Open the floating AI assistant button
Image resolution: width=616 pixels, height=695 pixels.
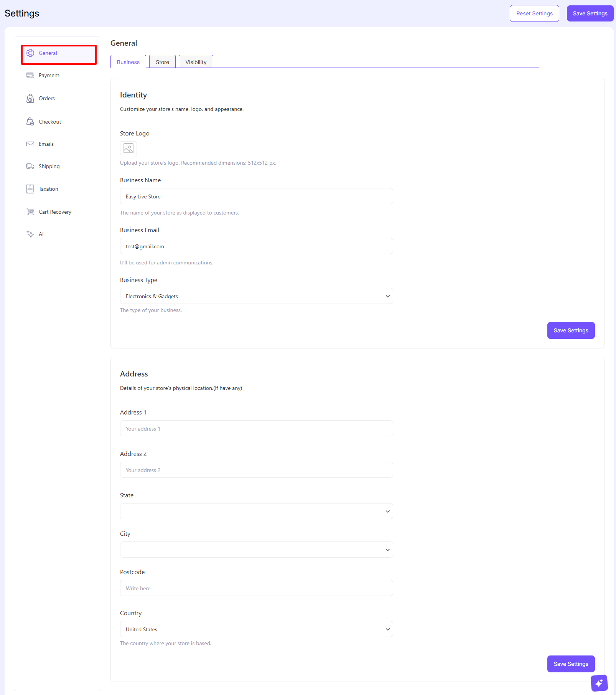click(x=599, y=683)
